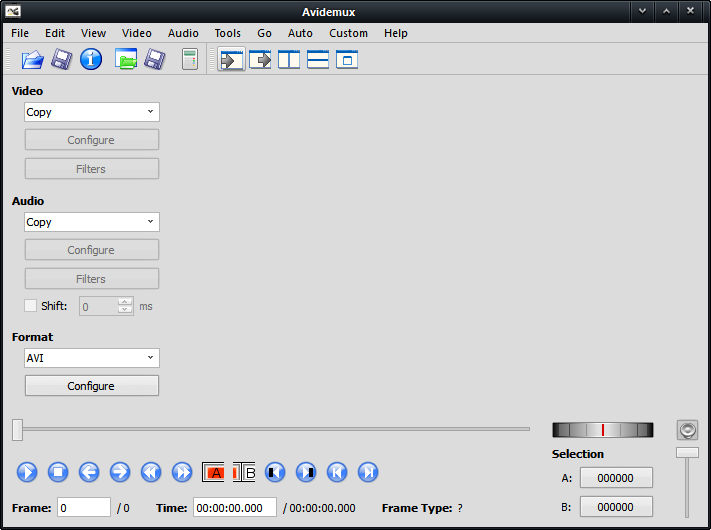Open the Custom menu

[x=348, y=33]
